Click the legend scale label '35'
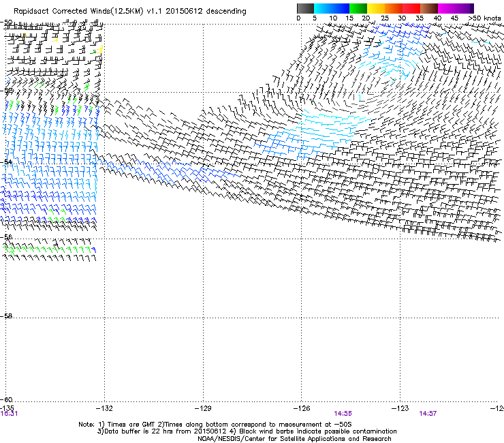This screenshot has width=504, height=443. tap(420, 18)
